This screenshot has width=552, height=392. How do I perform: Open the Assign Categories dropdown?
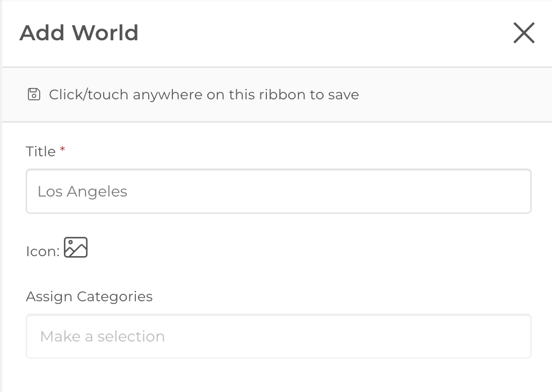(x=278, y=336)
